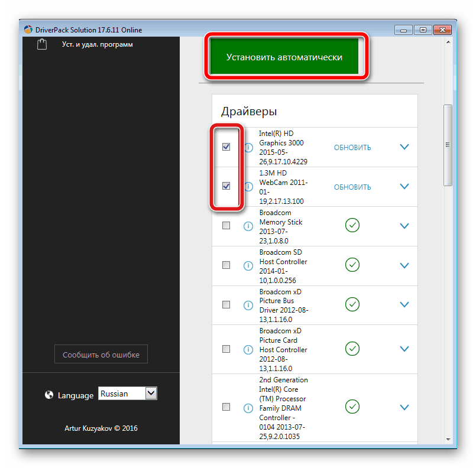
Task: Click the Сообщить об ошибке button
Action: 101,355
